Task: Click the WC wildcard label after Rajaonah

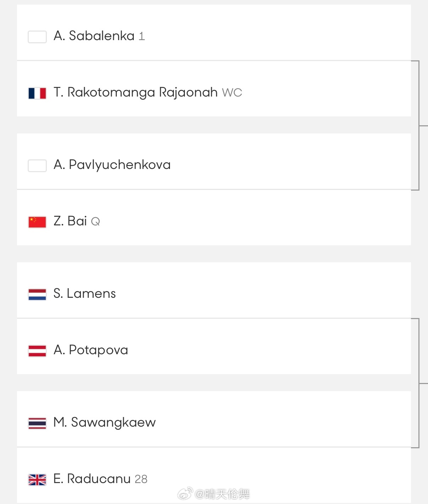Action: [x=232, y=93]
